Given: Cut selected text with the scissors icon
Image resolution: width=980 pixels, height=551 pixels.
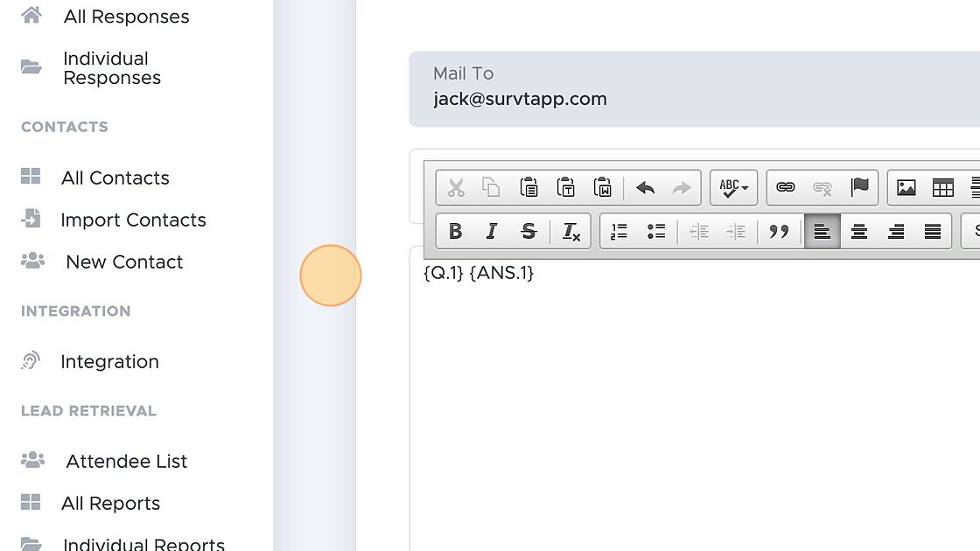Looking at the screenshot, I should click(x=456, y=187).
